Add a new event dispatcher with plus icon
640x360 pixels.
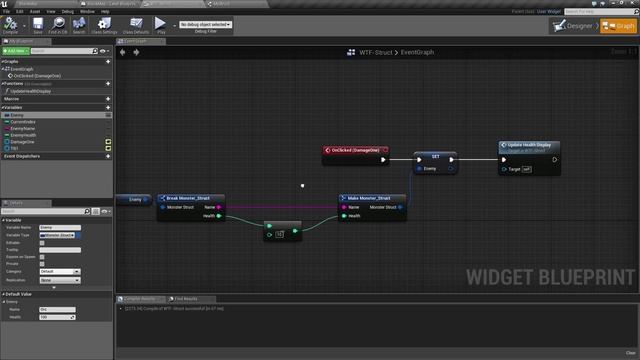tap(108, 156)
